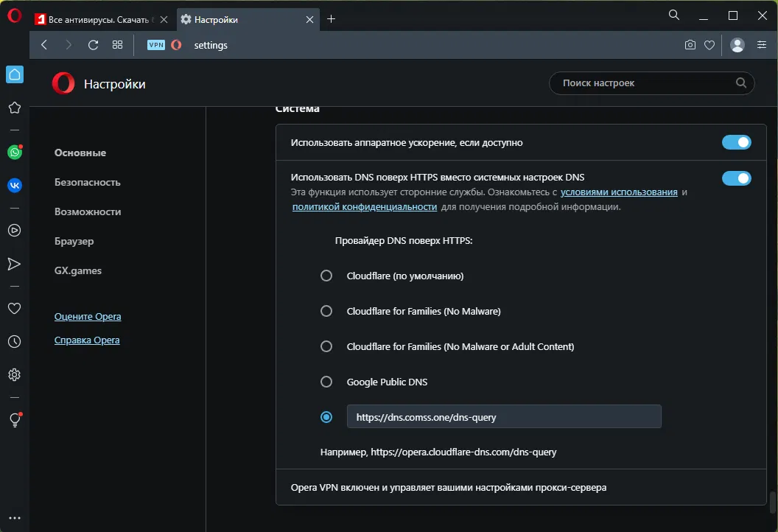Disable hardware acceleration toggle
Screen dimensions: 778x532
[x=736, y=142]
